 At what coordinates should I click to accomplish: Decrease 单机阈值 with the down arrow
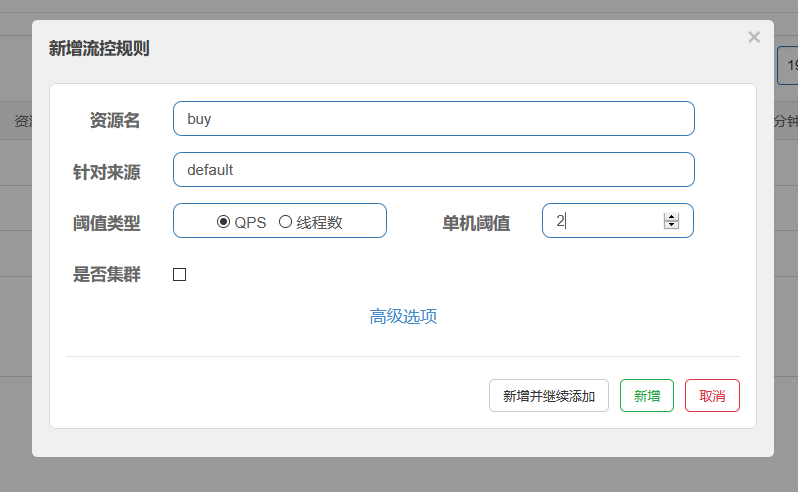(x=671, y=225)
